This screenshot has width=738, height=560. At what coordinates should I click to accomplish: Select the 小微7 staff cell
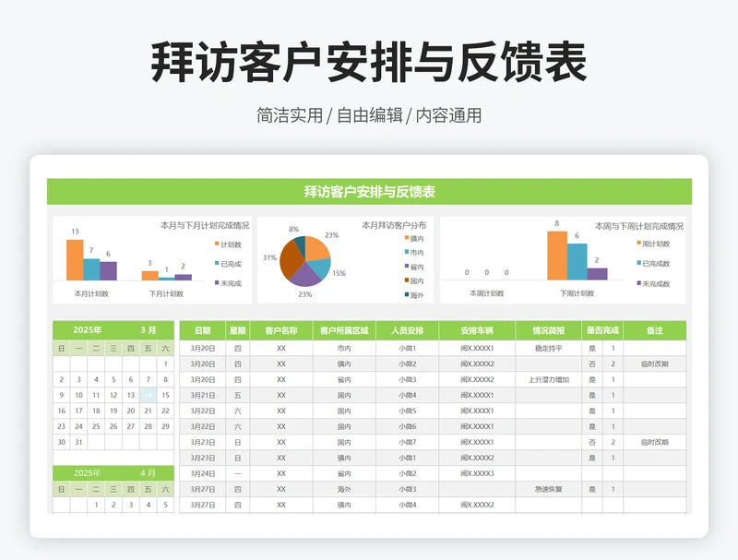407,442
